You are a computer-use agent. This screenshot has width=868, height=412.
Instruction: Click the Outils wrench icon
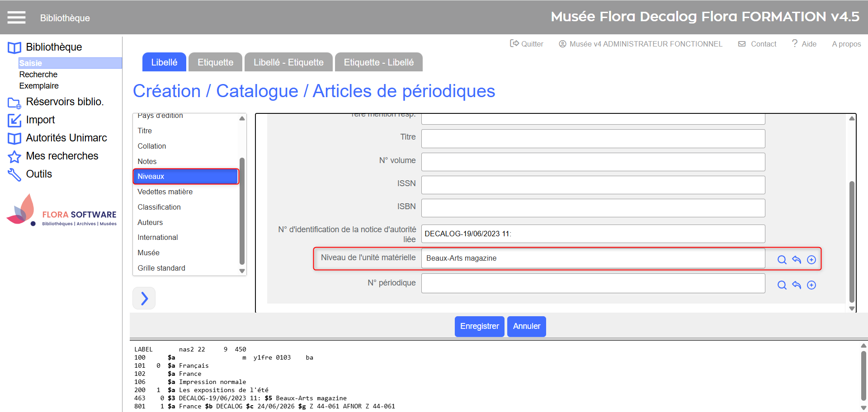click(14, 174)
